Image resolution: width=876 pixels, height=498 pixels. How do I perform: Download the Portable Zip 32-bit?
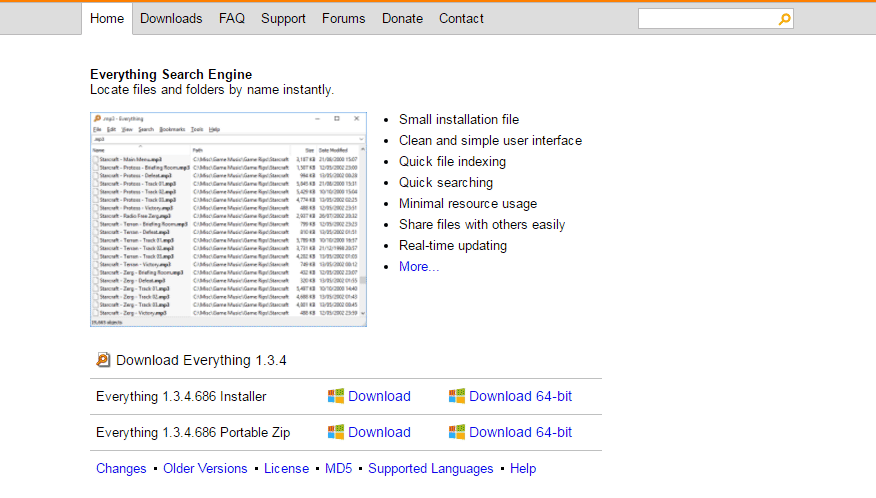point(379,432)
